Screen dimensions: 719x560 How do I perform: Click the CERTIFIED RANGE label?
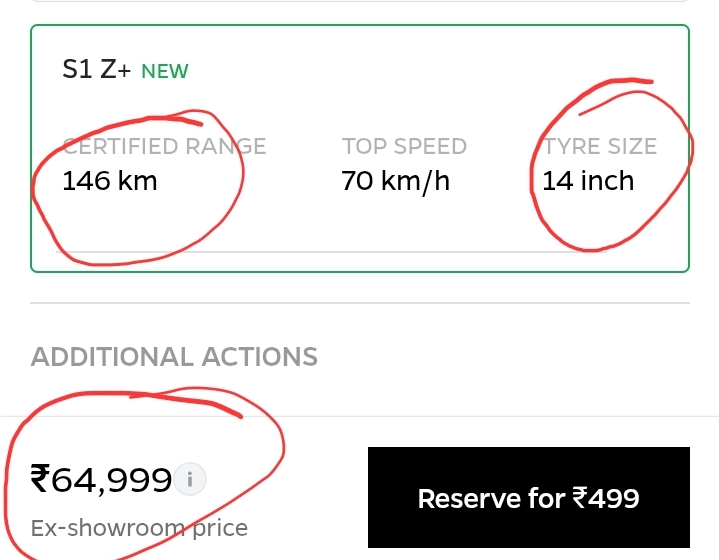pos(165,147)
